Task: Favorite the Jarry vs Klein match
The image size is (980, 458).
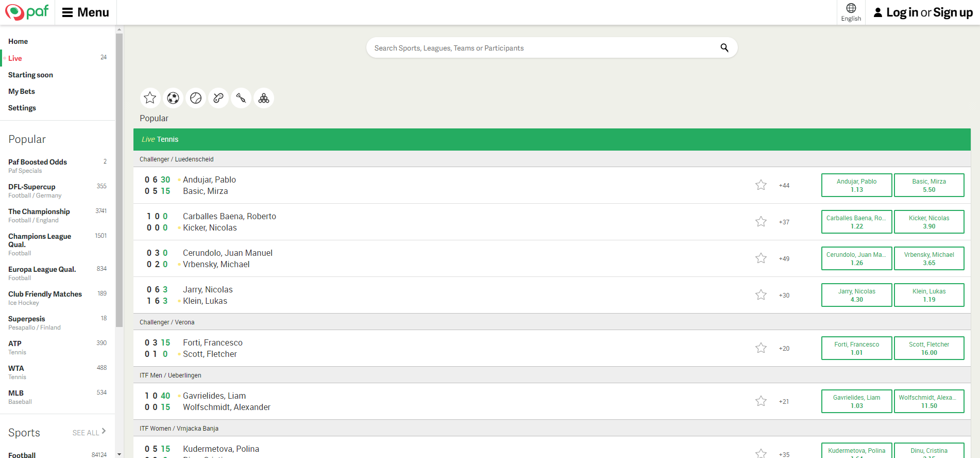Action: pos(761,295)
